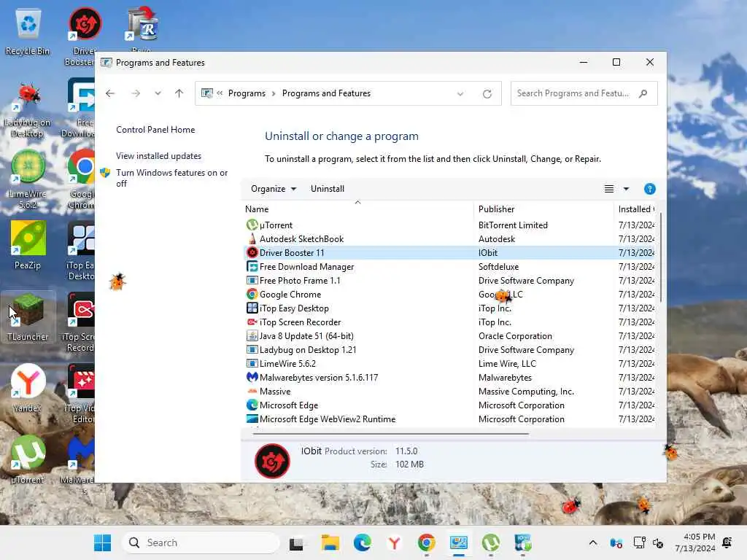Open the help question mark icon
The width and height of the screenshot is (747, 560).
pos(649,189)
